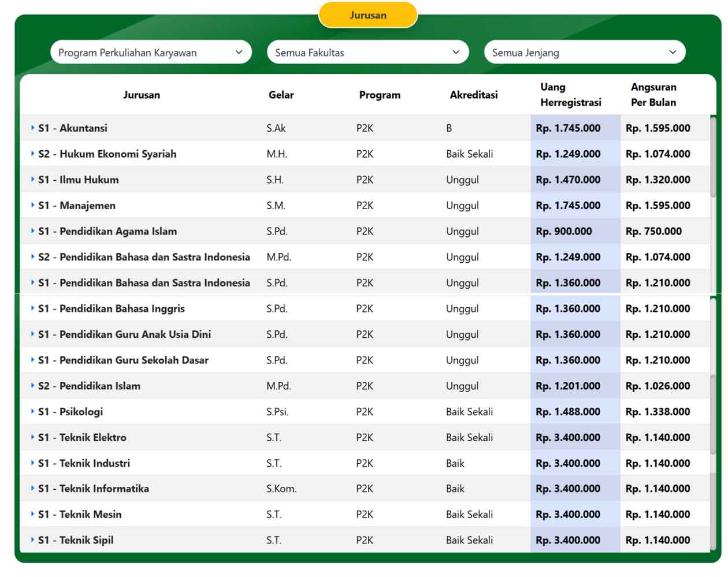
Task: Expand the S1 - Teknik Elektro arrow
Action: coord(32,437)
